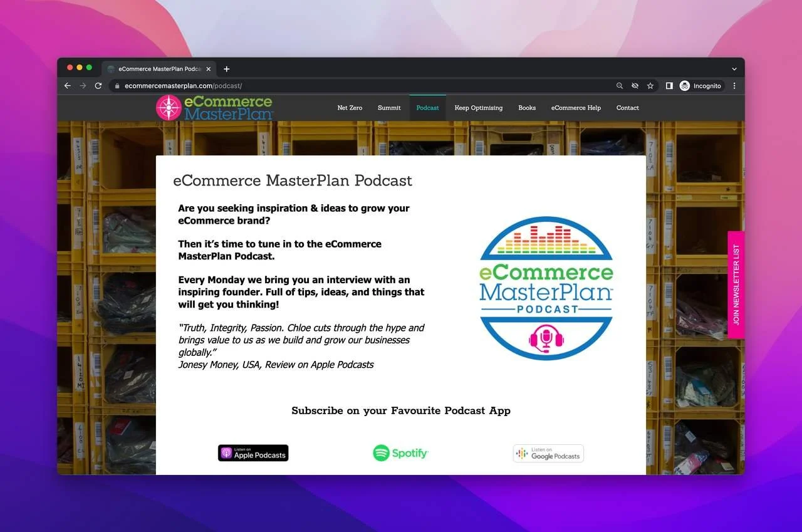Click the browser back arrow

68,86
